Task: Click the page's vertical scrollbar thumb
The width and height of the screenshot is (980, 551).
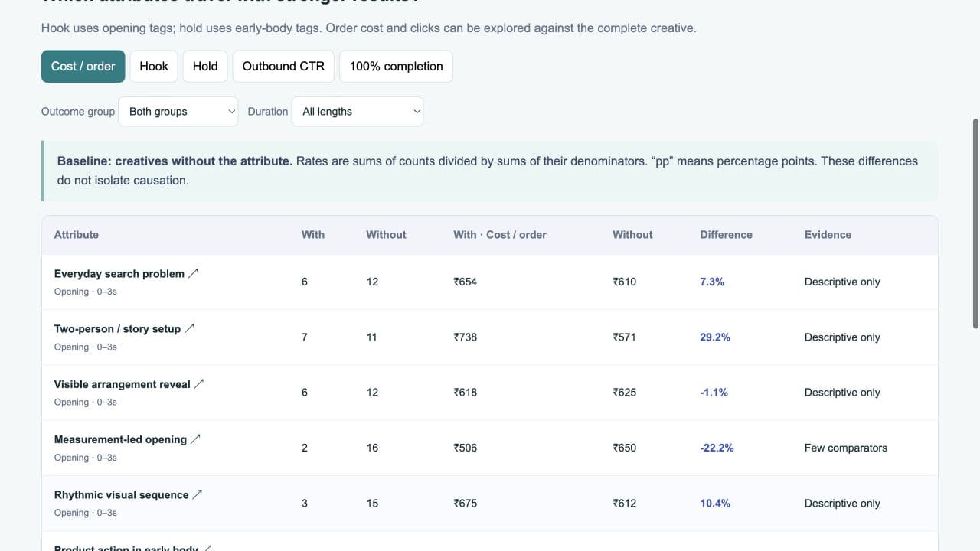Action: pyautogui.click(x=975, y=223)
